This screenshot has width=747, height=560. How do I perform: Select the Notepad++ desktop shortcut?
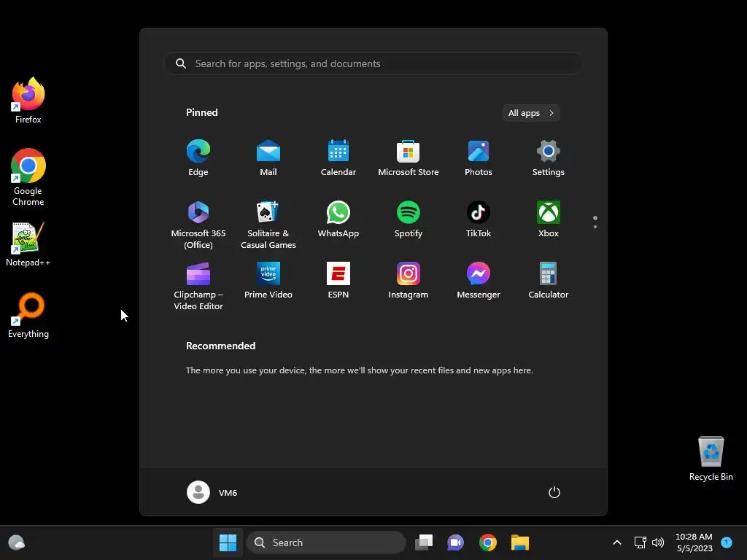28,244
